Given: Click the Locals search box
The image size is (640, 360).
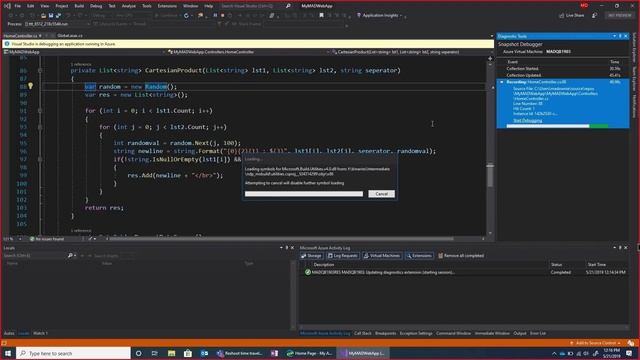Looking at the screenshot, I should [x=35, y=256].
